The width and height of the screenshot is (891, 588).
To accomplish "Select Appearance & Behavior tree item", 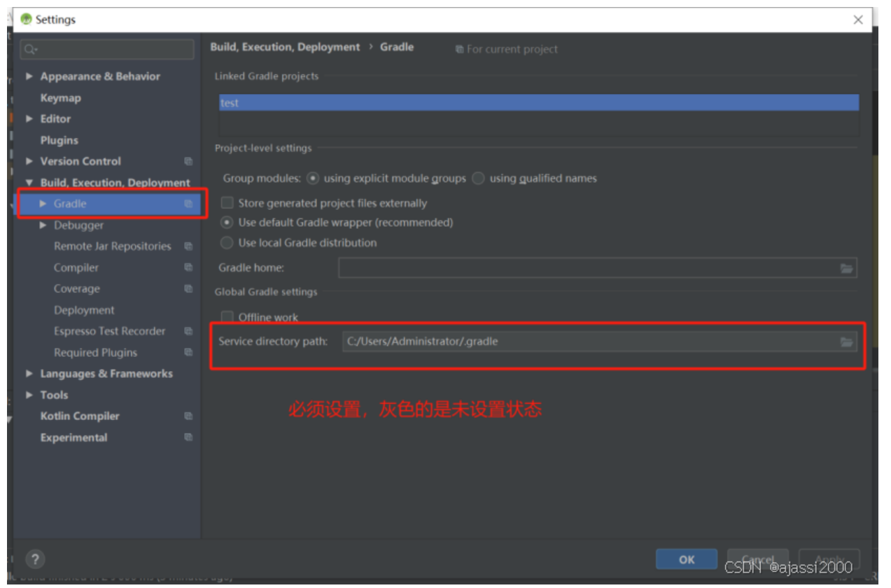I will click(x=100, y=76).
